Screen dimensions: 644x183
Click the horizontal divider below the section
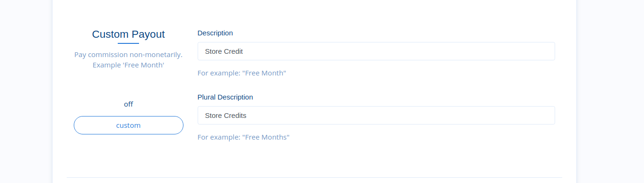[314, 178]
